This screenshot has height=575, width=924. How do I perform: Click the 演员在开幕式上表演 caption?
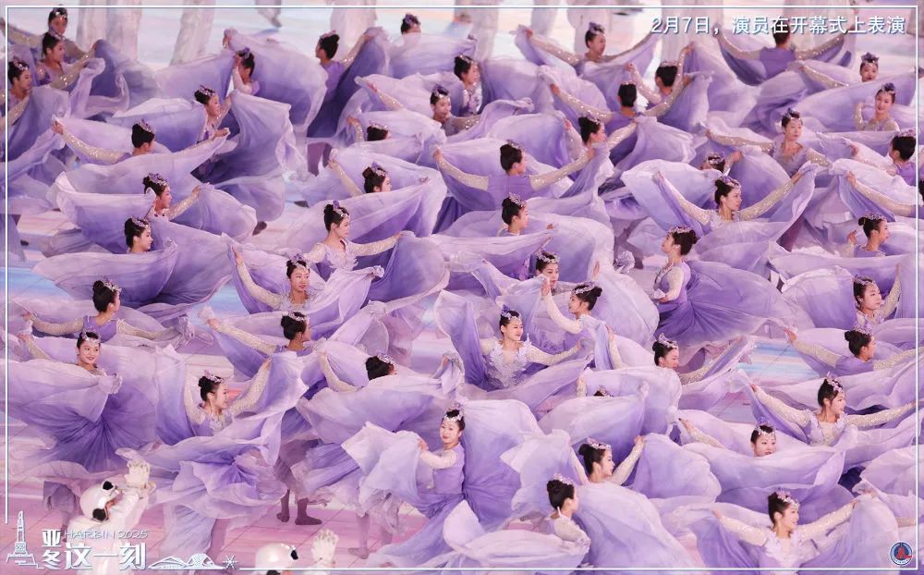point(819,25)
